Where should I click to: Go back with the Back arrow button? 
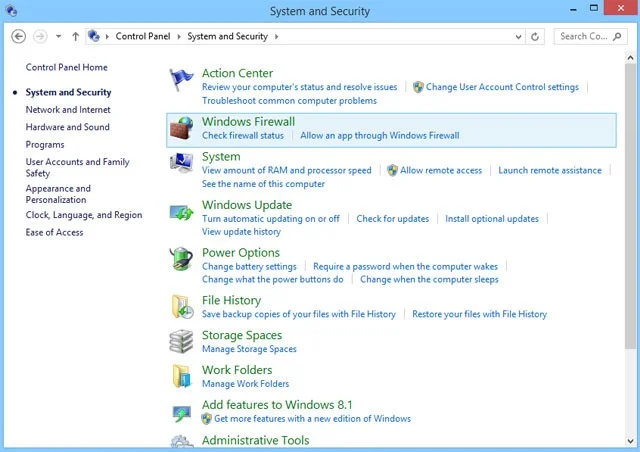click(x=18, y=36)
